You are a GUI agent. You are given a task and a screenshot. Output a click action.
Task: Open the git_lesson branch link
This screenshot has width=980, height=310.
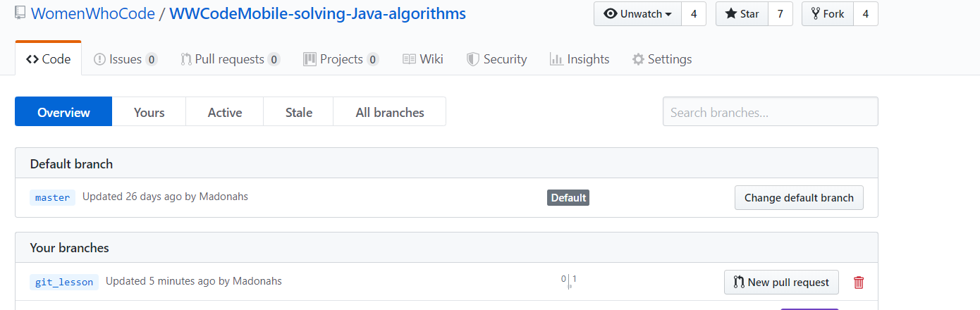pos(64,282)
